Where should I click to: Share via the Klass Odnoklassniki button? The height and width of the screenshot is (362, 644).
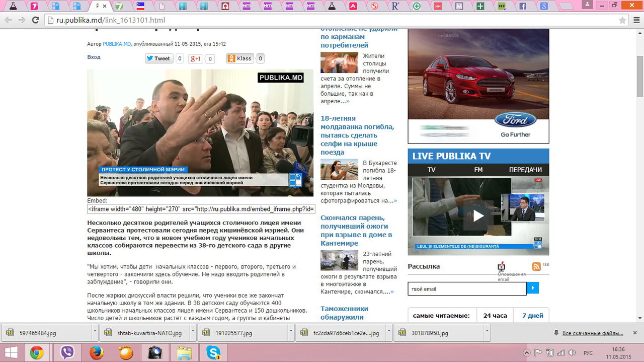point(240,58)
